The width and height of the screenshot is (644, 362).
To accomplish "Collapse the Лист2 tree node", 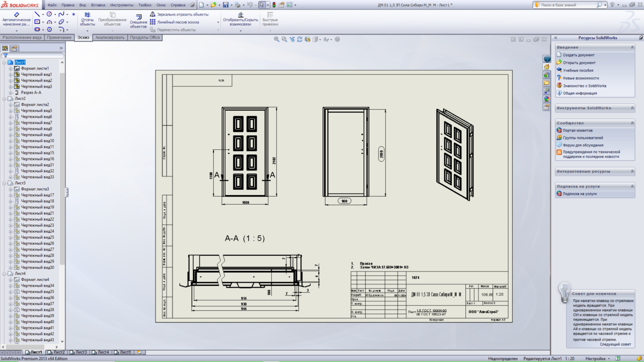I will [4, 99].
